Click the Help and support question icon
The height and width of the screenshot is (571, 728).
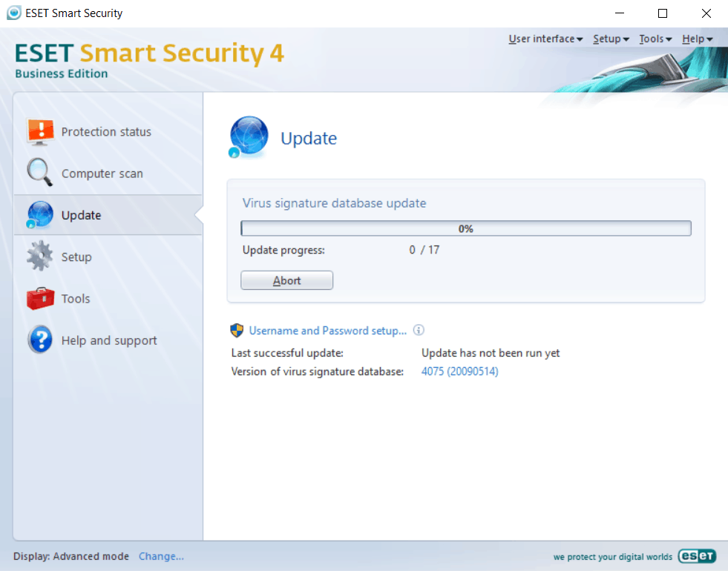click(x=40, y=340)
